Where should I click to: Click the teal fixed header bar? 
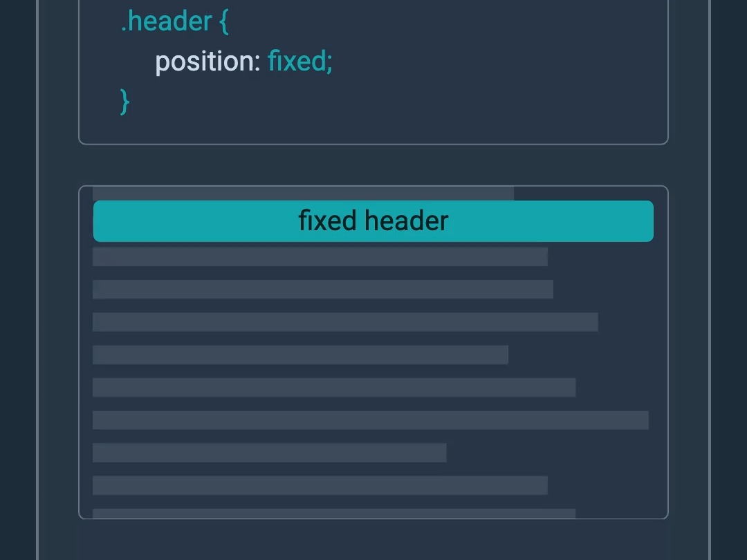pyautogui.click(x=373, y=221)
